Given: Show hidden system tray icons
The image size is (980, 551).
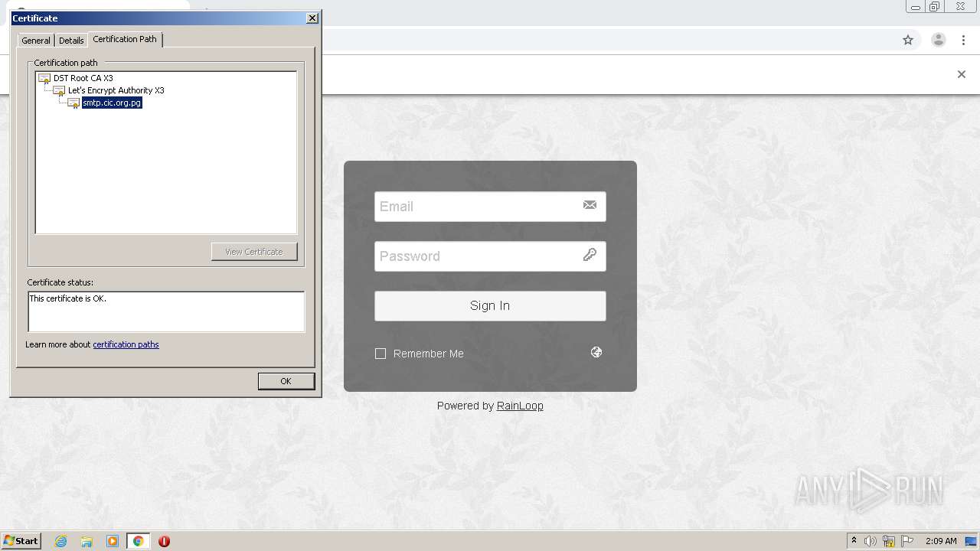Looking at the screenshot, I should click(854, 541).
